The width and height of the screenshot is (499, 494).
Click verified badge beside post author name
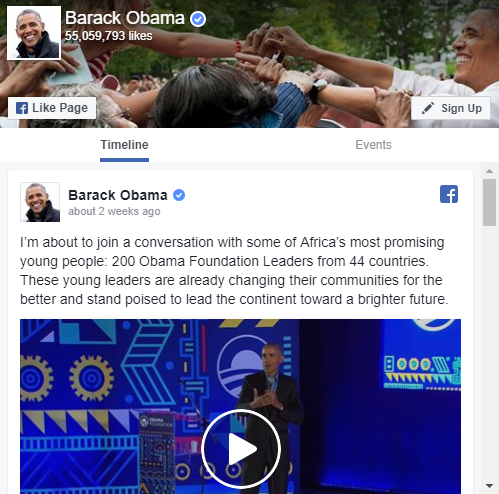click(x=179, y=195)
